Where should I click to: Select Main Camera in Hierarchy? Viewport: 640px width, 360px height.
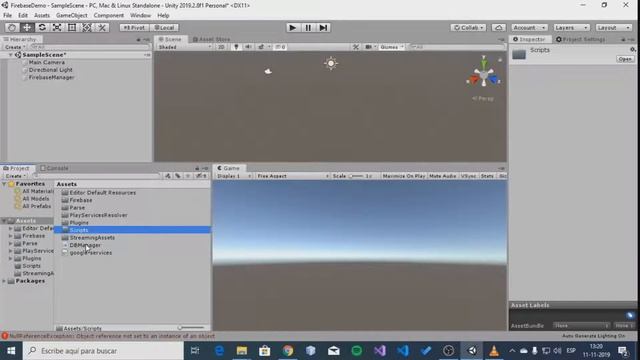tap(47, 62)
